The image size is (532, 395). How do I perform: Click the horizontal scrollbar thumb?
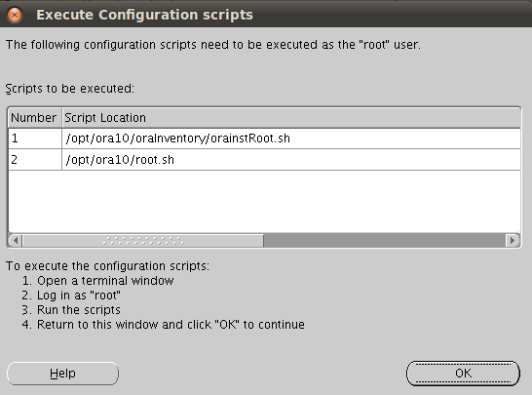[x=143, y=241]
